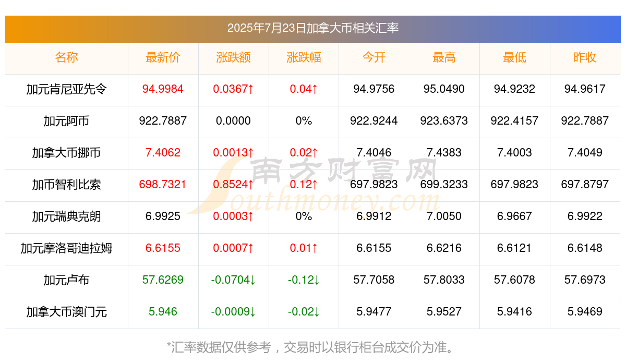This screenshot has width=626, height=364.
Task: Click the 名称 column header
Action: (x=66, y=57)
